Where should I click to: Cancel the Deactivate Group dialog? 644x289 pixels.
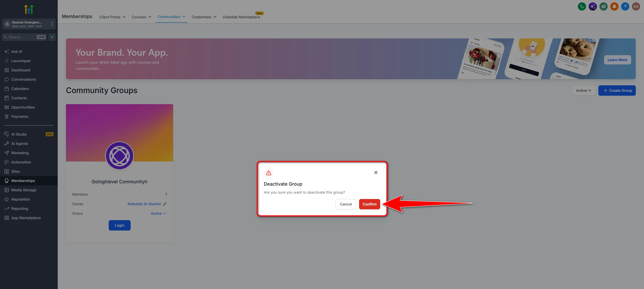coord(346,204)
